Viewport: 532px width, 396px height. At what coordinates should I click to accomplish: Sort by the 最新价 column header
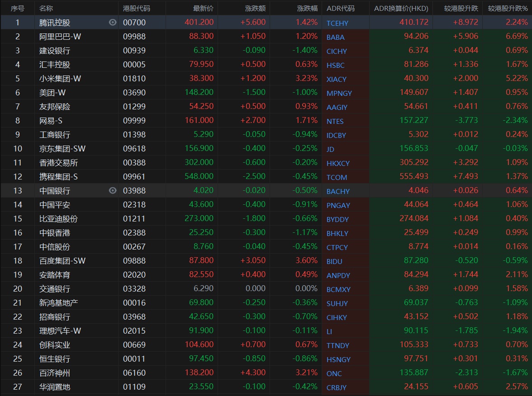(x=203, y=9)
